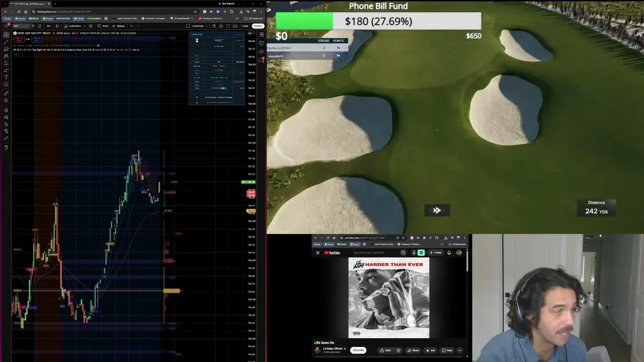Viewport: 644px width, 362px height.
Task: Skip ahead with golf fast-forward button
Action: click(x=437, y=211)
